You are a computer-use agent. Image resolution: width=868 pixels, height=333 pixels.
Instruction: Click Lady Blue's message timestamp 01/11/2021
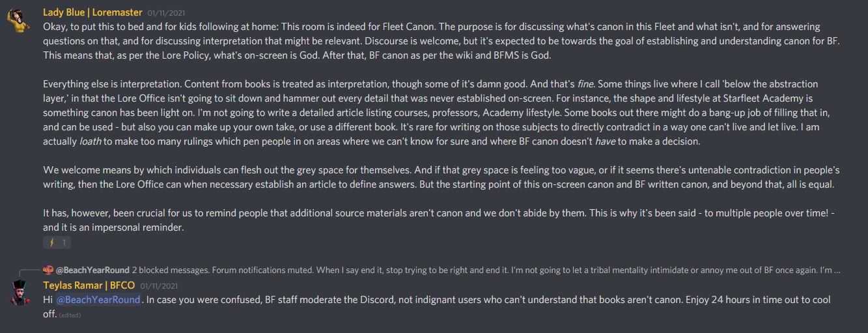(166, 13)
